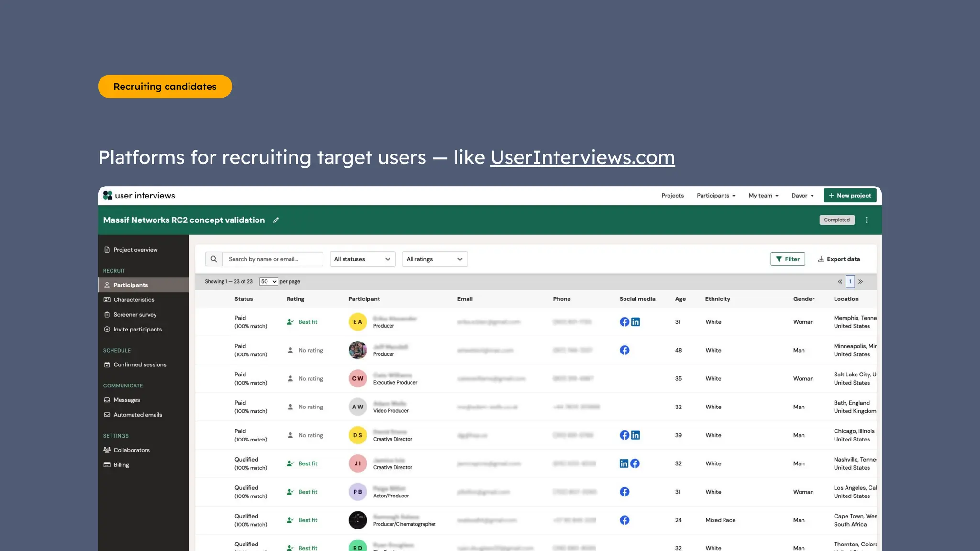Click photo avatar of 48-year-old Producer

357,350
